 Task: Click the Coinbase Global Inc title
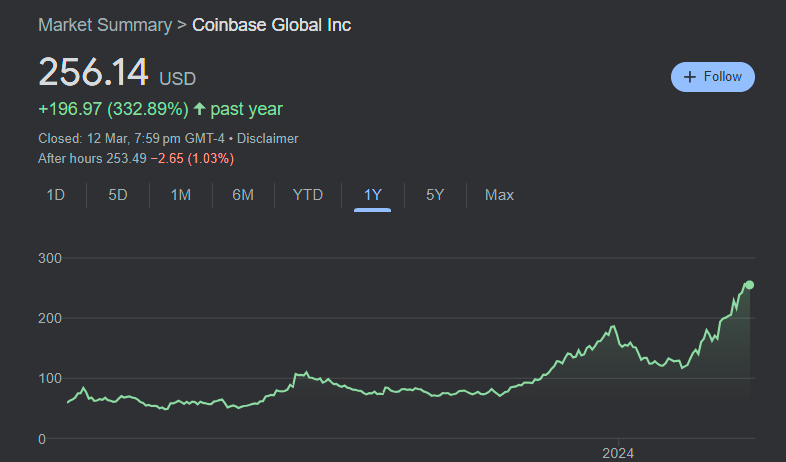pyautogui.click(x=271, y=25)
